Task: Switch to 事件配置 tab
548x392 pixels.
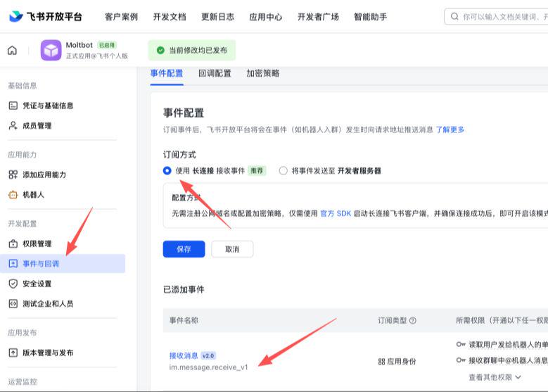Action: [x=167, y=73]
